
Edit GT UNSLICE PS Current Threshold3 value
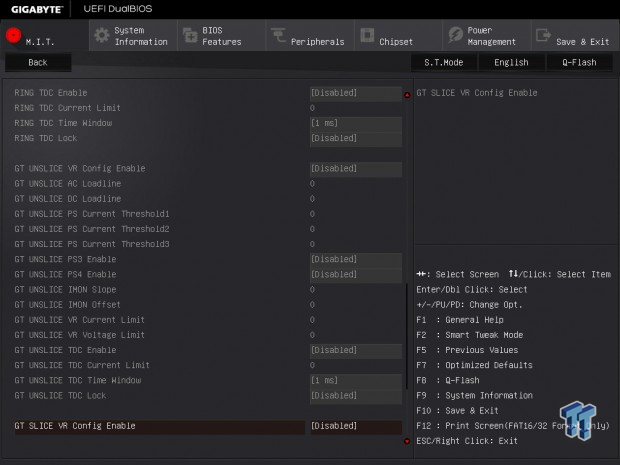pos(312,244)
